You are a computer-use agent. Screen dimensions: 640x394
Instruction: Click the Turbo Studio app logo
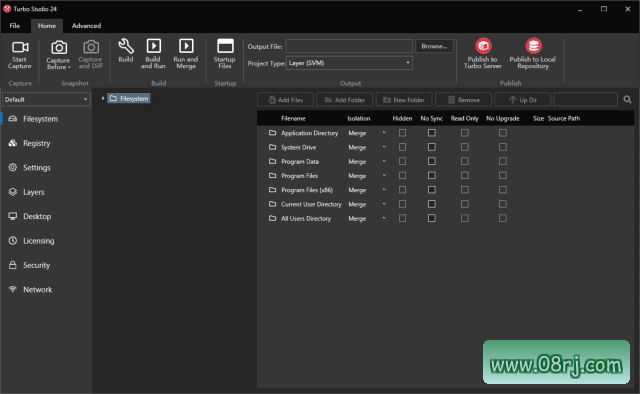tap(7, 9)
